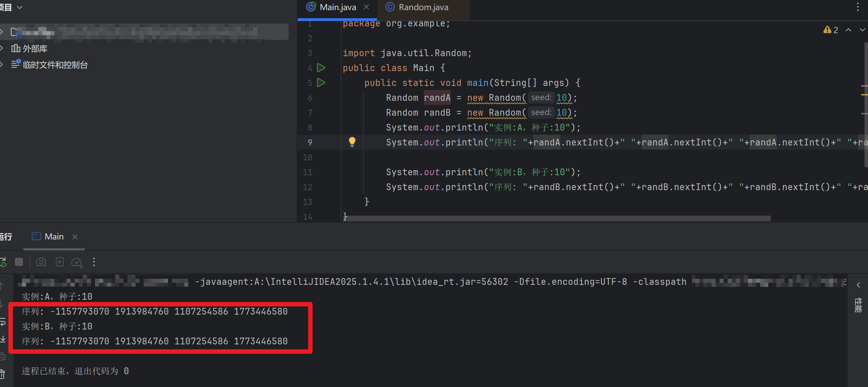Open Run toolbar more options menu
868x387 pixels.
click(94, 262)
